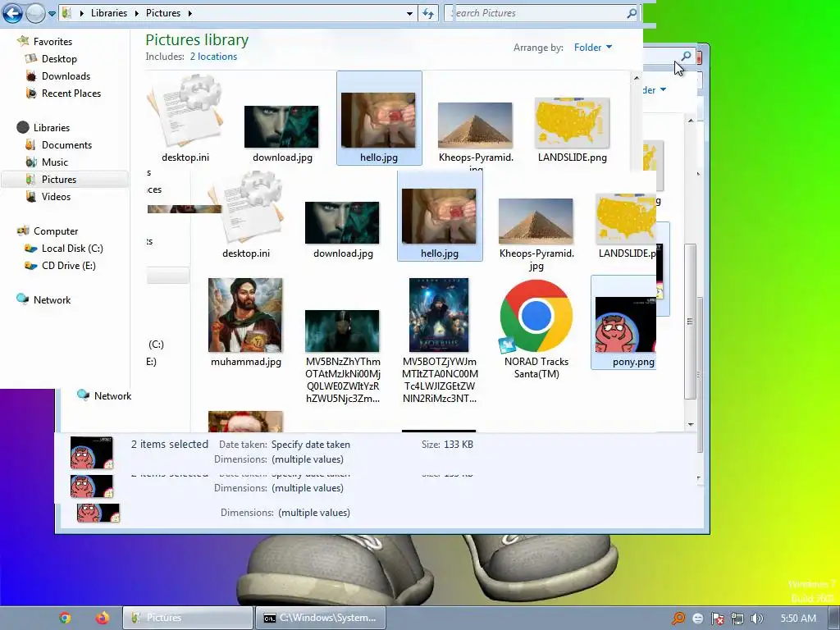The image size is (840, 630).
Task: Click the front window's scroll-up arrow
Action: click(x=637, y=78)
